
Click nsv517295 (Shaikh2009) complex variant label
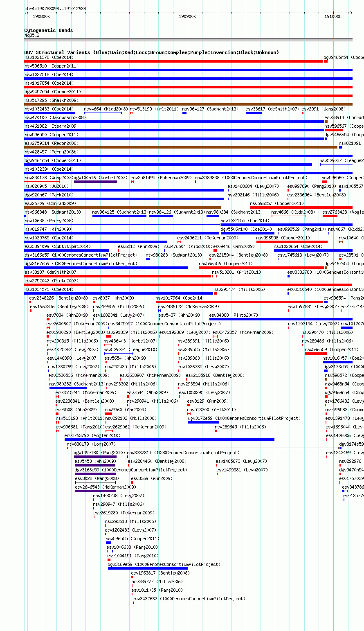click(x=52, y=100)
